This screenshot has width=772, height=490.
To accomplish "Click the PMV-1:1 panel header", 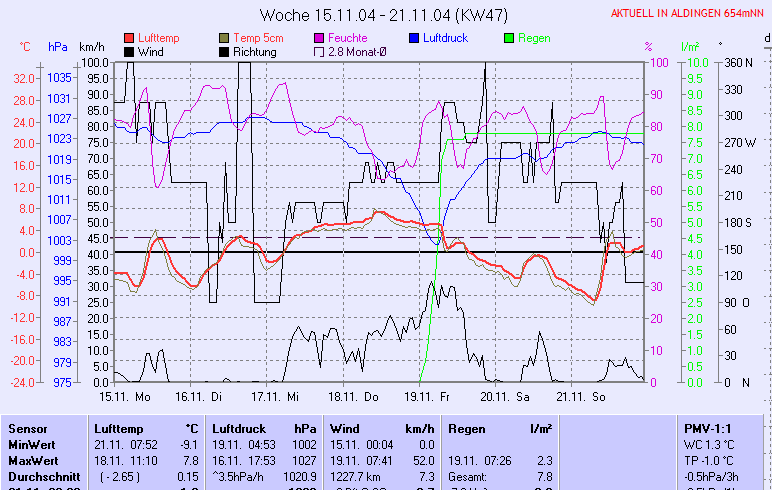I will point(706,428).
